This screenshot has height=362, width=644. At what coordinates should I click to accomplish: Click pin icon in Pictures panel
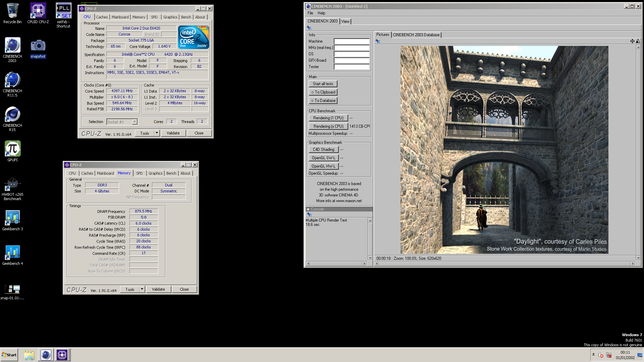click(x=378, y=41)
